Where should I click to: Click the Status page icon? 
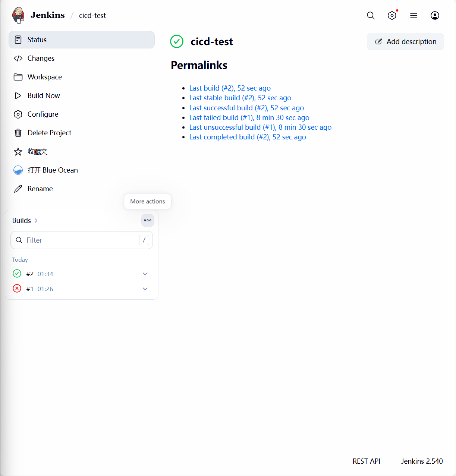pos(18,40)
